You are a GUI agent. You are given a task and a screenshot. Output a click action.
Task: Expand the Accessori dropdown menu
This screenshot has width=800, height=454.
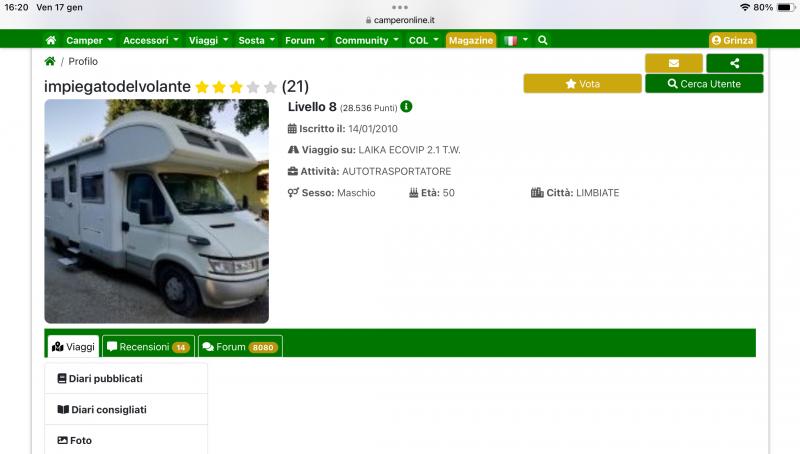pos(150,40)
